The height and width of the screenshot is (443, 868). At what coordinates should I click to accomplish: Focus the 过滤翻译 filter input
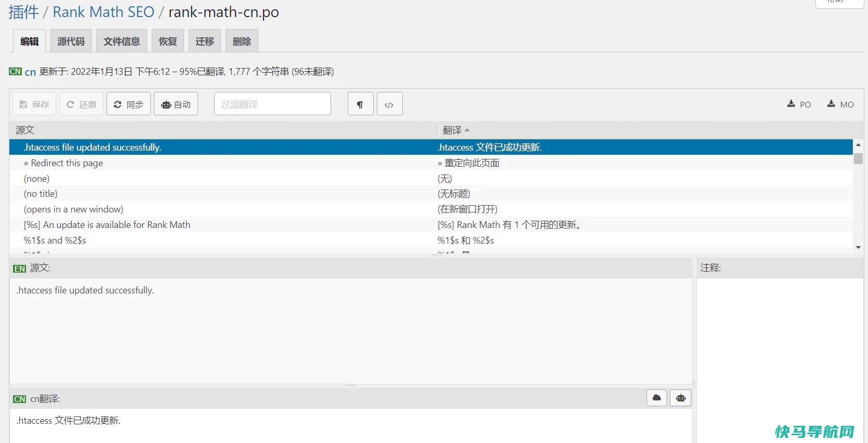pyautogui.click(x=272, y=104)
